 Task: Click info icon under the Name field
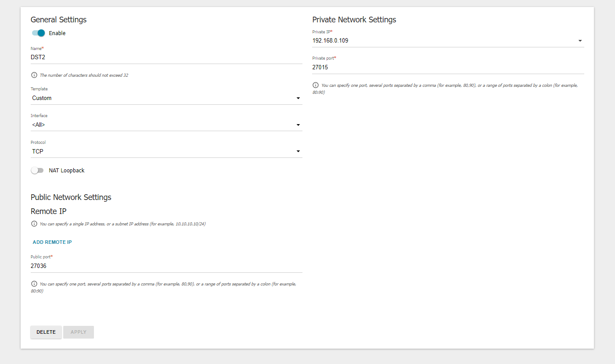pos(34,75)
